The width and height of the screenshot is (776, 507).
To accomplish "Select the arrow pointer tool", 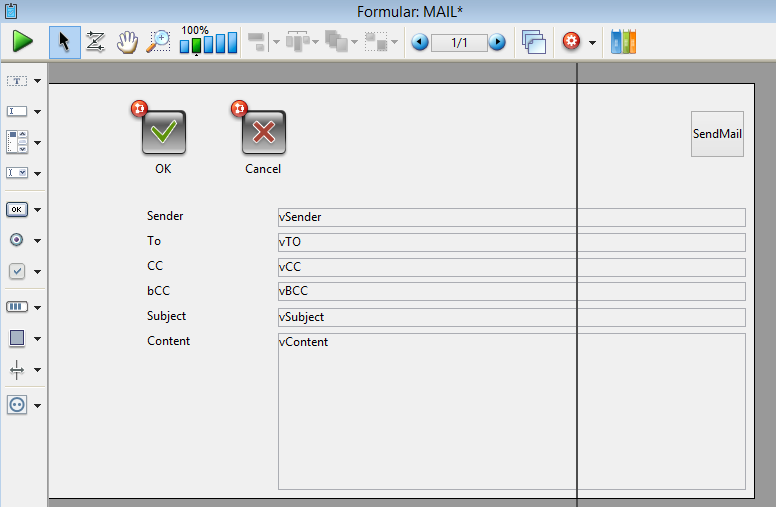I will tap(65, 42).
